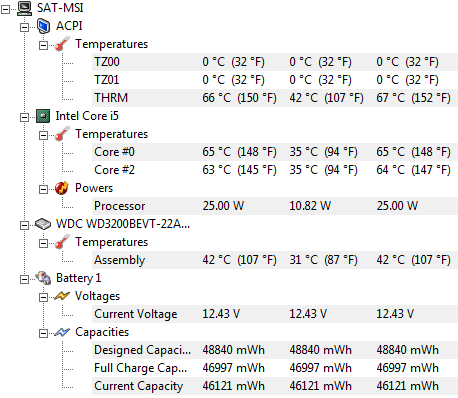Click THRM maximum 67 °C (152 °F)
This screenshot has height=398, width=458.
point(413,98)
